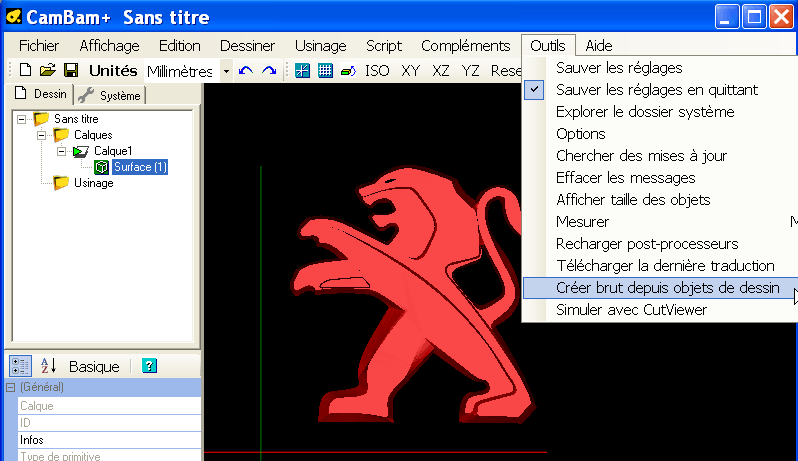Click the Surface cube icon in tree
This screenshot has height=461, width=798.
pos(102,167)
